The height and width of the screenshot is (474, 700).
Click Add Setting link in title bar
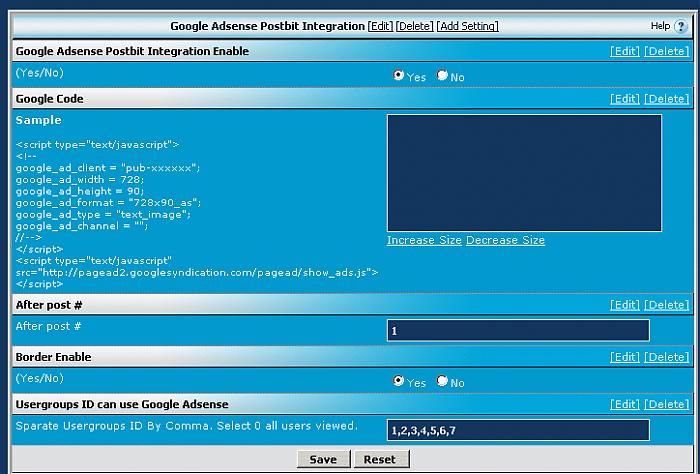(467, 26)
